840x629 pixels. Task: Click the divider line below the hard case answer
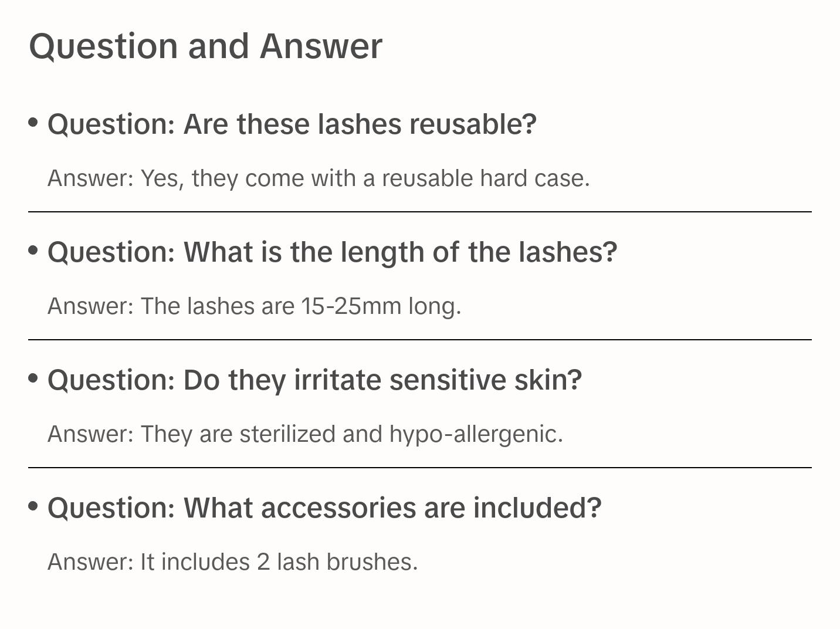pos(420,212)
